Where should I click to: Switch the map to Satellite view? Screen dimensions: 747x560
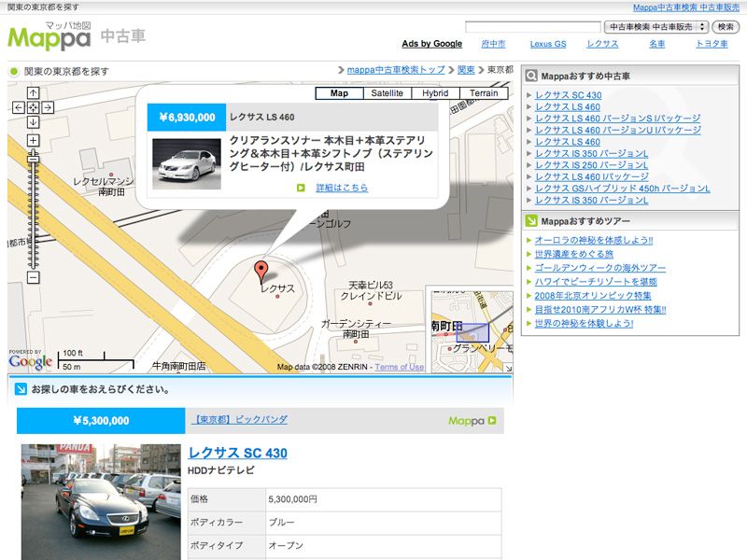point(387,93)
